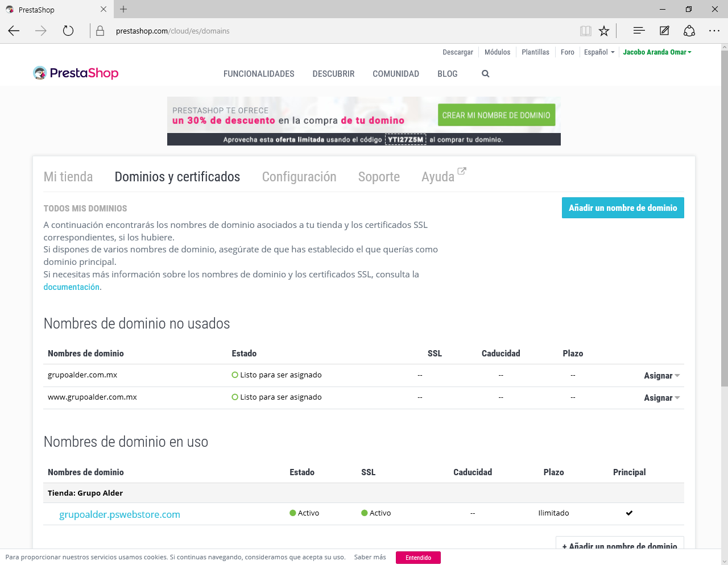728x565 pixels.
Task: Click the Nombres de dominio no usados heading
Action: (137, 323)
